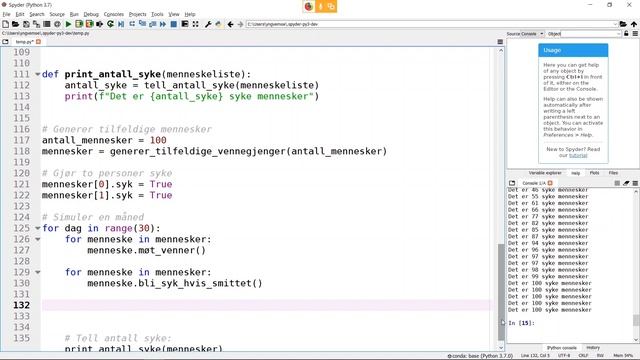Interrupt kernel with the console stop icon
Viewport: 640px width, 360px height.
point(617,183)
